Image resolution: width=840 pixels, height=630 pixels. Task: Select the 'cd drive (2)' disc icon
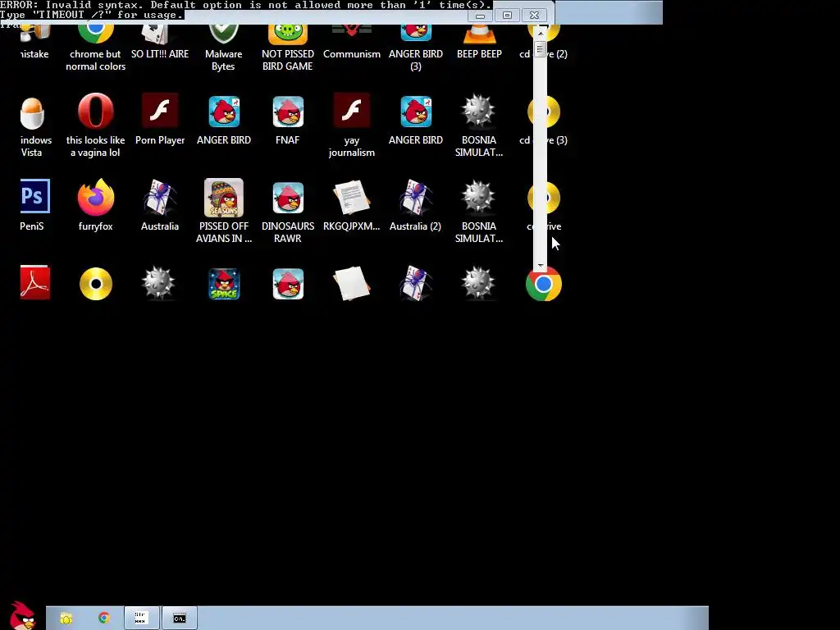pyautogui.click(x=544, y=43)
